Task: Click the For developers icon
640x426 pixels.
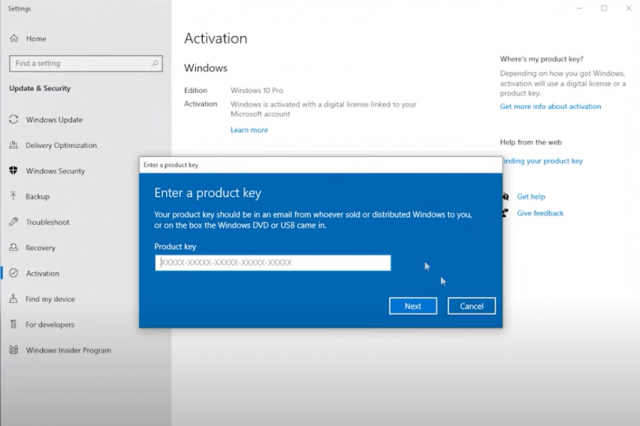Action: [x=14, y=324]
